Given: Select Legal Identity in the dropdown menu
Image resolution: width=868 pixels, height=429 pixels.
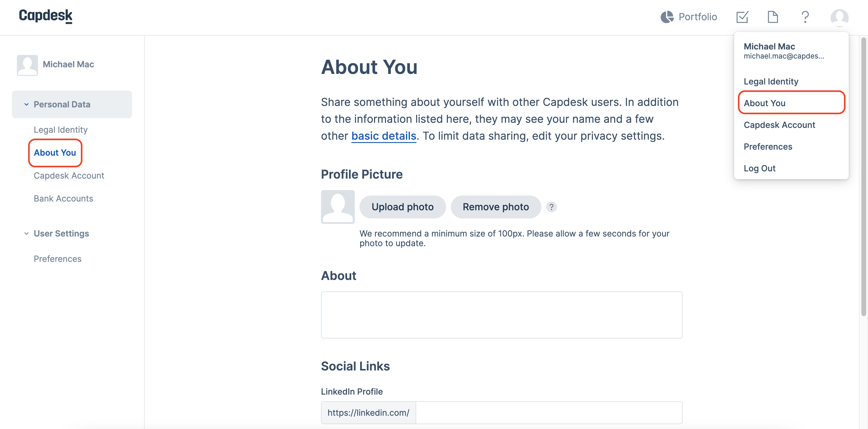Looking at the screenshot, I should pyautogui.click(x=771, y=81).
